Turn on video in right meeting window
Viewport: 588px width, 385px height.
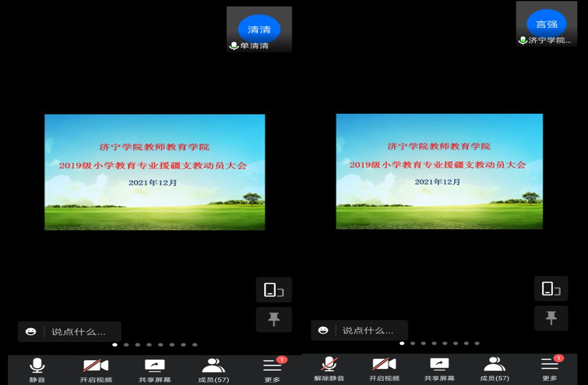pyautogui.click(x=384, y=368)
